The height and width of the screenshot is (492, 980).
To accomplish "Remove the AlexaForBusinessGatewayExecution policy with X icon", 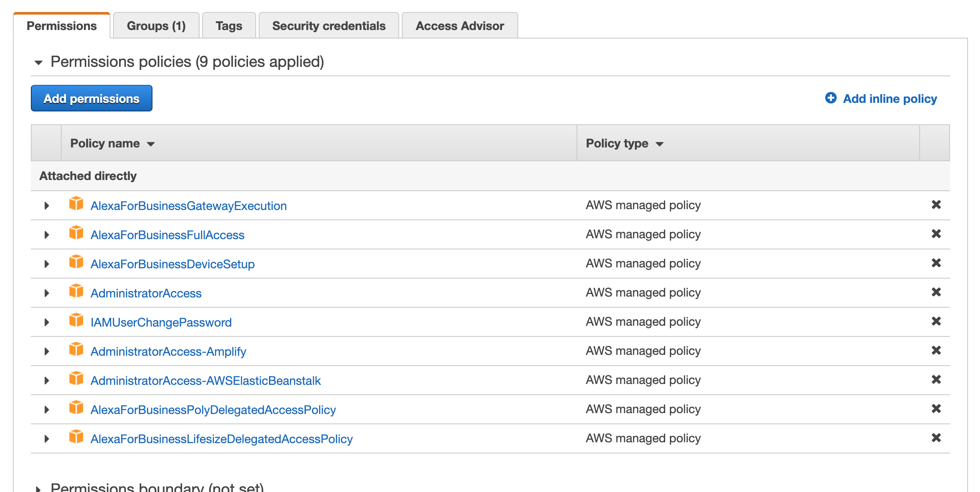I will (x=936, y=205).
